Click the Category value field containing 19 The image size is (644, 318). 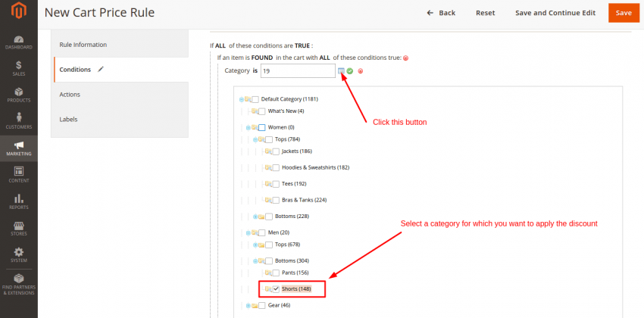(298, 71)
